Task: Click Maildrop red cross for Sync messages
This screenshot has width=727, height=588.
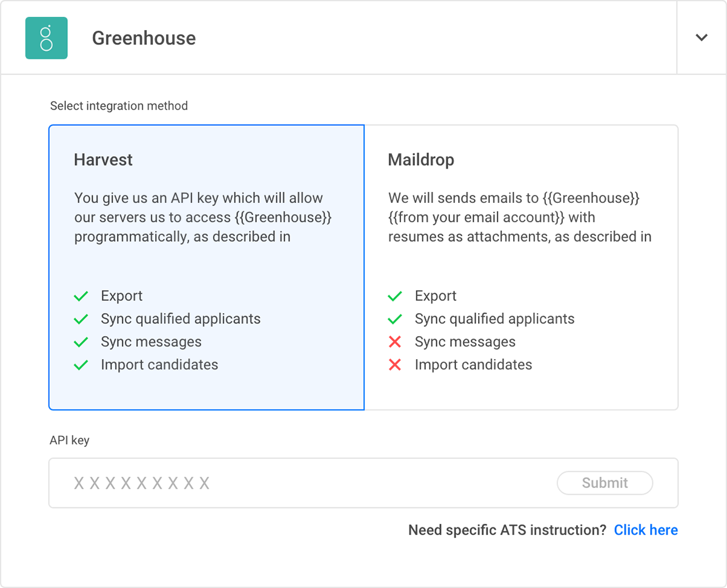Action: pos(395,342)
